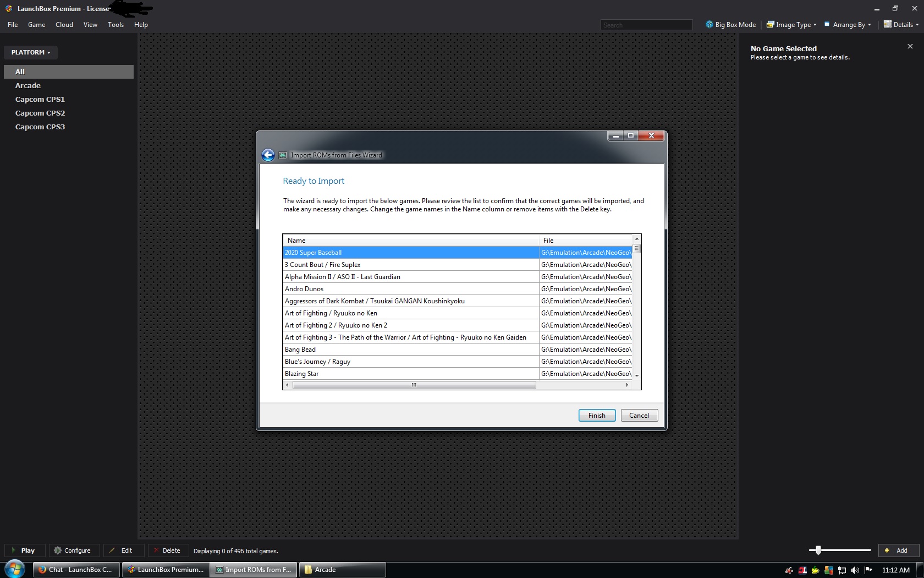The width and height of the screenshot is (924, 578).
Task: Click the list's vertical scrollbar up arrow
Action: 637,239
